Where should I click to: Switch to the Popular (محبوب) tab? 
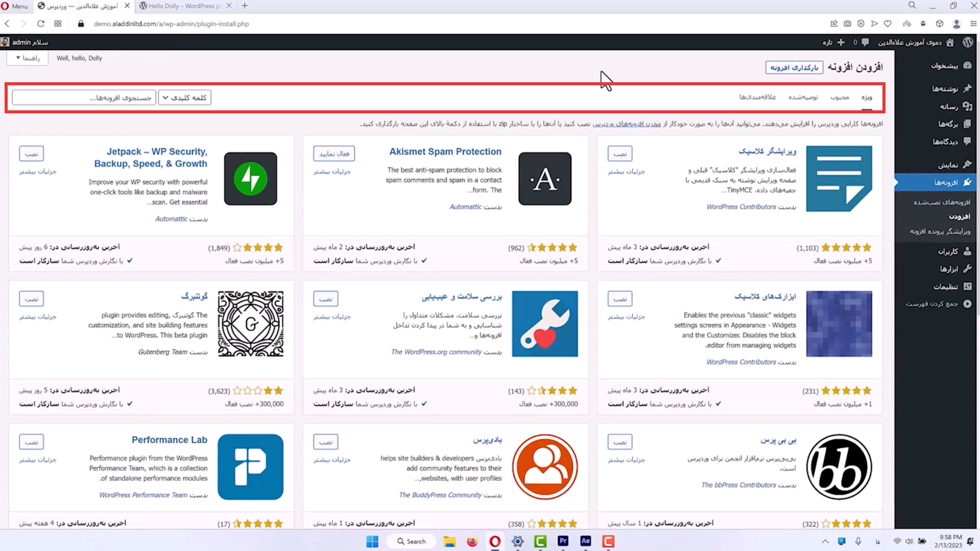(840, 98)
